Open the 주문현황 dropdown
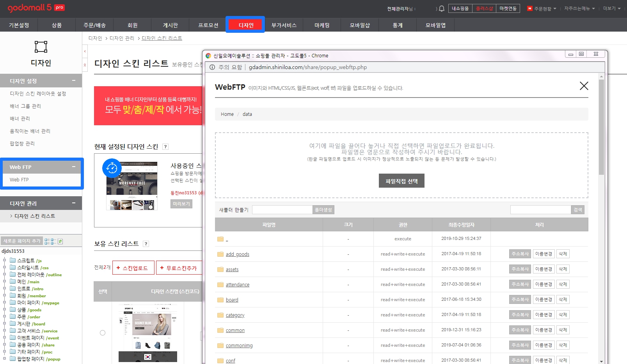 click(x=542, y=9)
